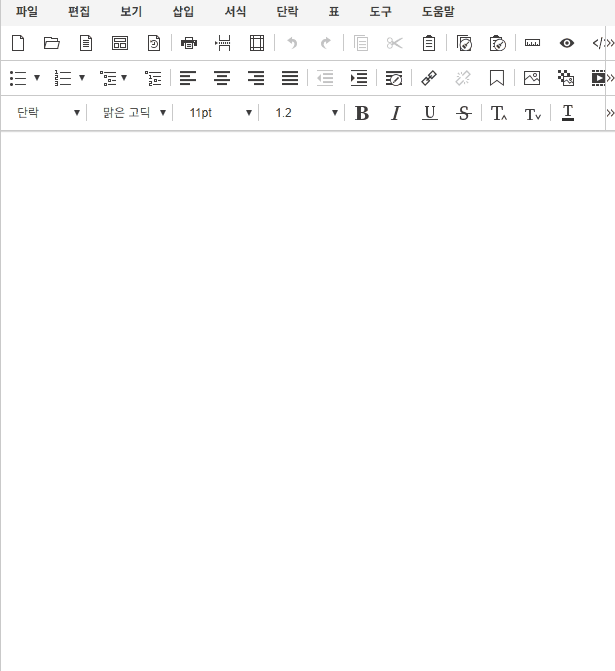
Task: Print the document using printer icon
Action: 189,43
